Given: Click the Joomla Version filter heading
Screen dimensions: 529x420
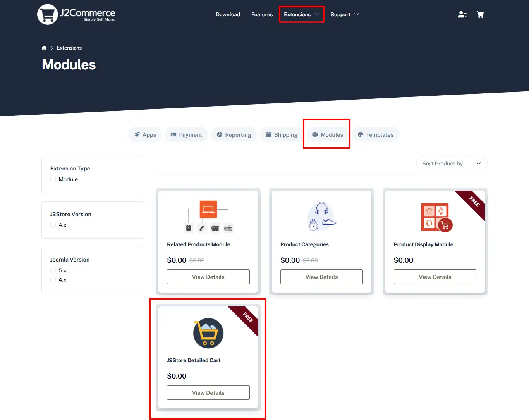Looking at the screenshot, I should tap(70, 260).
